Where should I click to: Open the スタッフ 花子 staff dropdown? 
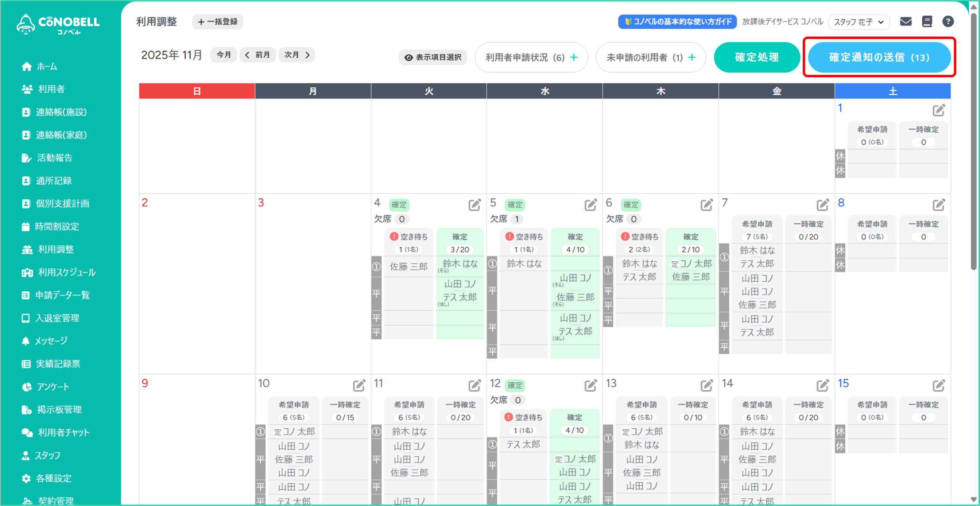[859, 22]
